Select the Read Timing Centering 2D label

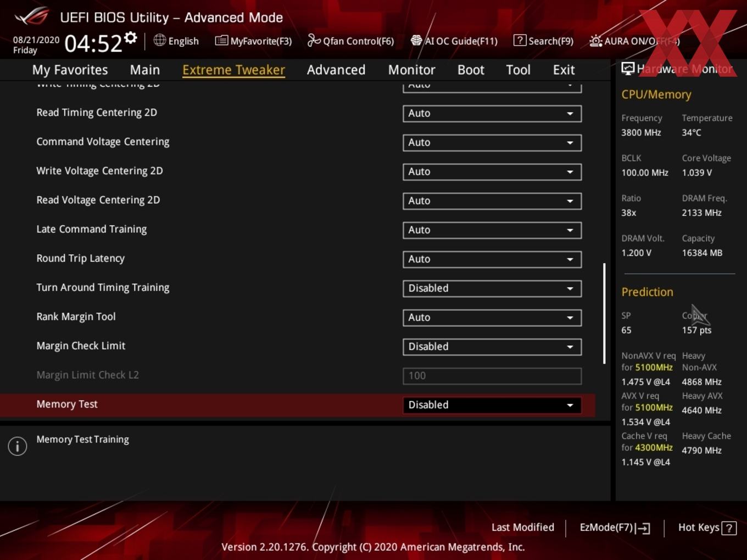click(x=97, y=113)
